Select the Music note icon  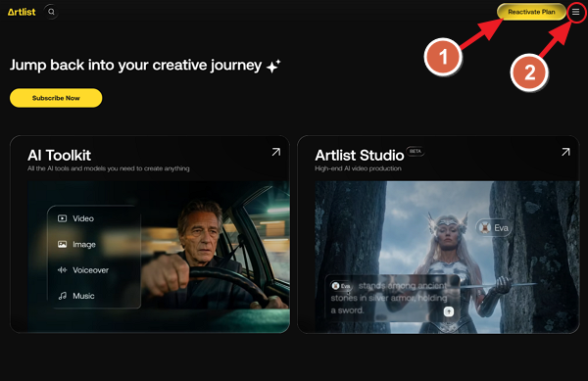point(63,296)
